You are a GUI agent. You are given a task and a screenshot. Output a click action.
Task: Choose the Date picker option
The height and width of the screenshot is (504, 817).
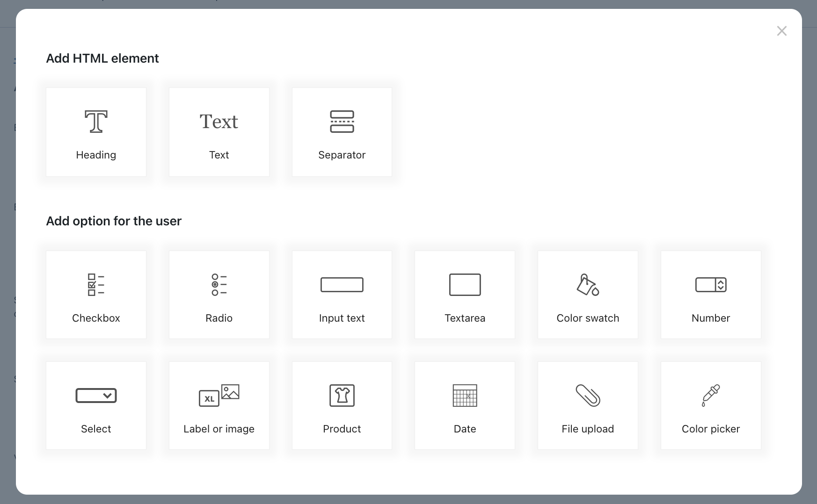click(x=465, y=405)
